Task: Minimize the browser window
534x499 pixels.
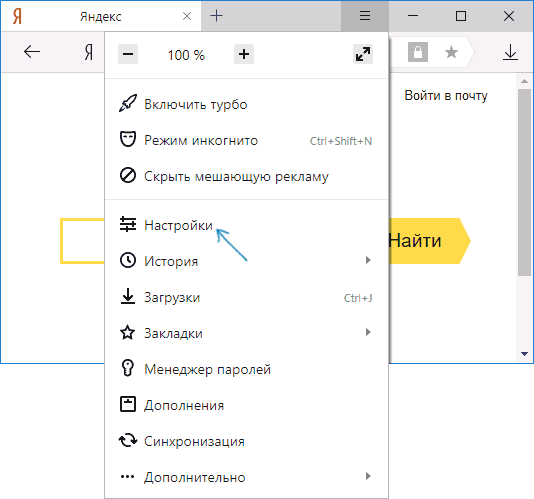Action: click(413, 16)
